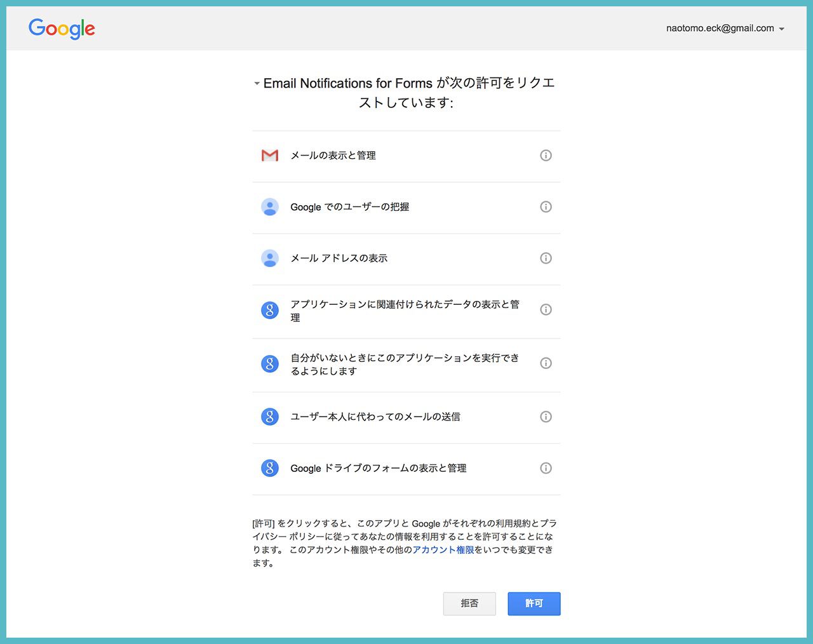
Task: Show info for Google ドライブのフォームの表示と管理
Action: [546, 468]
